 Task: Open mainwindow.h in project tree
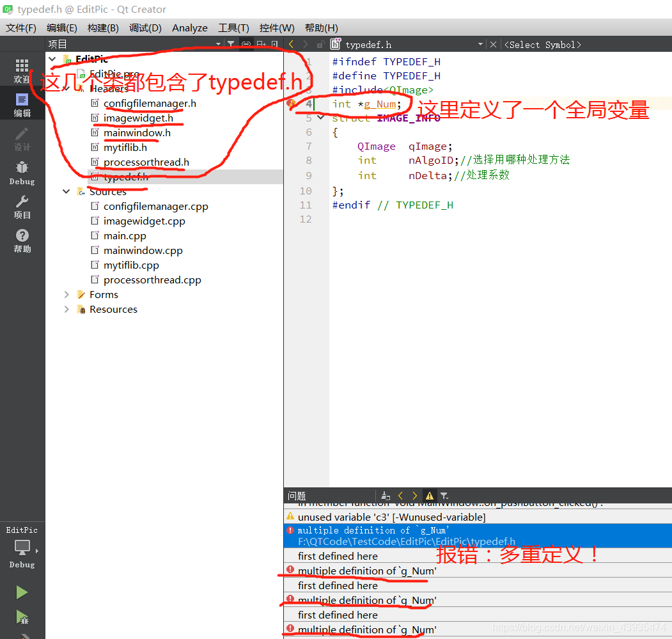[x=137, y=133]
